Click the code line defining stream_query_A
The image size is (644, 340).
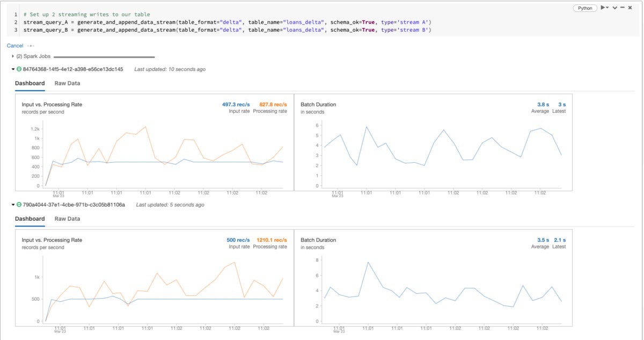(228, 22)
